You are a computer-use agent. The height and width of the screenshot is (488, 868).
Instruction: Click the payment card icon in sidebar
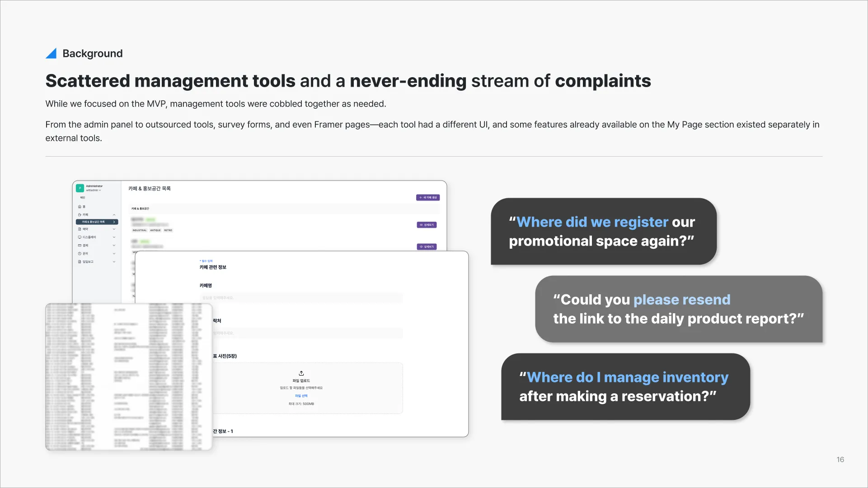click(80, 246)
